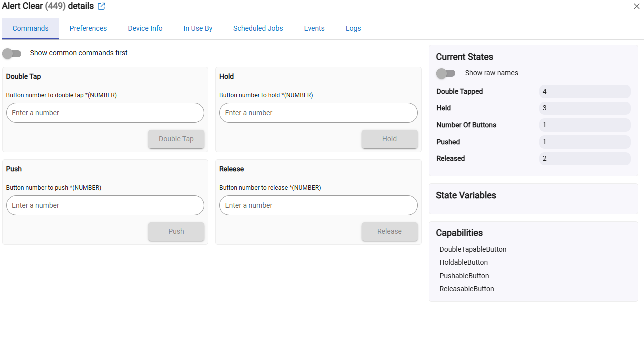This screenshot has width=644, height=347.
Task: Select the Released state value 2
Action: coord(585,158)
